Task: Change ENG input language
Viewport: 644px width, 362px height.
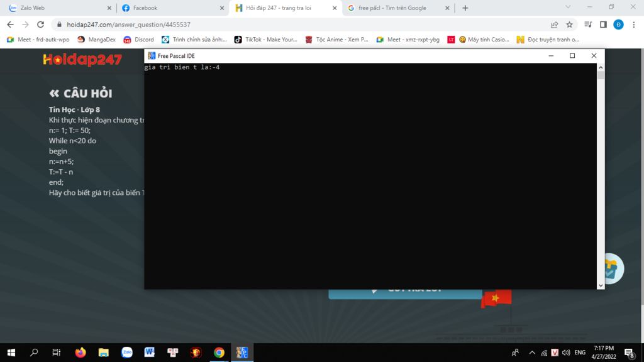Action: click(x=580, y=353)
